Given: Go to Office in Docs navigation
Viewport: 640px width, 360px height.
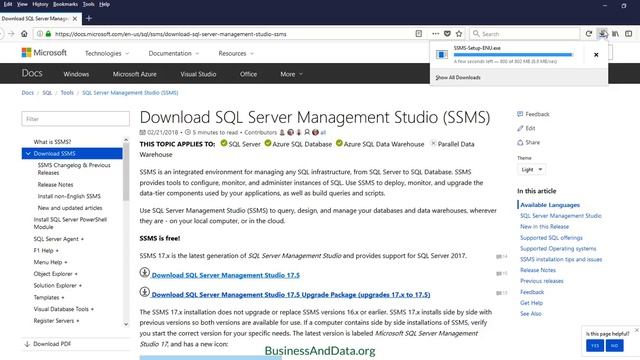Looking at the screenshot, I should (x=249, y=74).
